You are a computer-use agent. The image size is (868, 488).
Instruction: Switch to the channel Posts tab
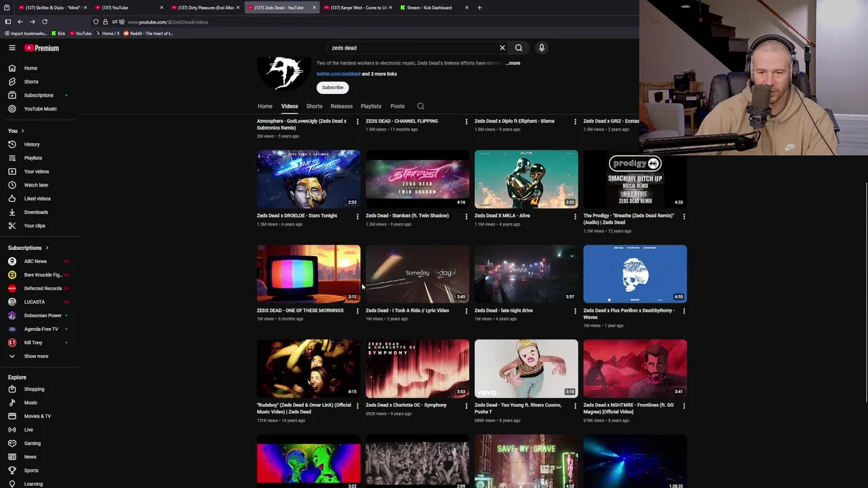click(397, 106)
